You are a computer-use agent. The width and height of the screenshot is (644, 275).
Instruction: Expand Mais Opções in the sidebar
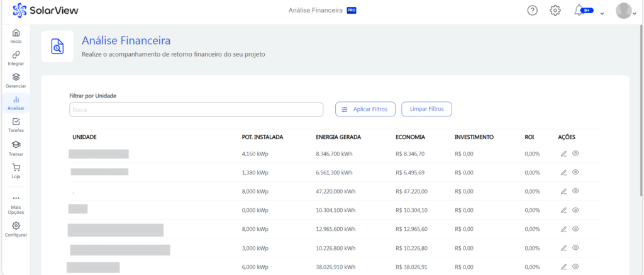[x=16, y=205]
